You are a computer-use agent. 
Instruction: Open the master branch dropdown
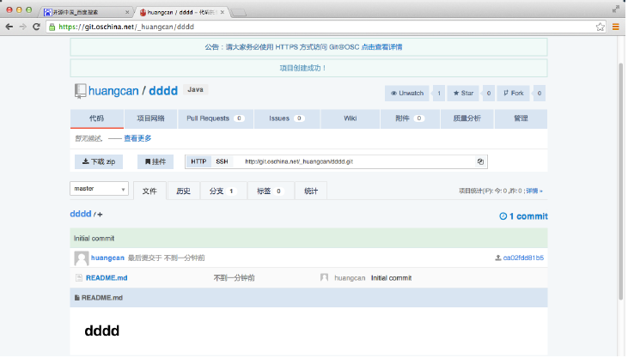(x=100, y=189)
